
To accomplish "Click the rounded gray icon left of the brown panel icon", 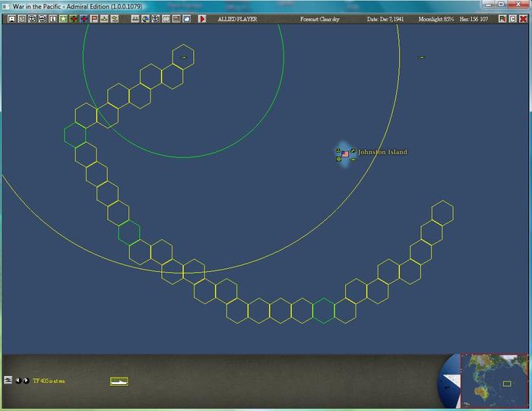I will (x=166, y=19).
